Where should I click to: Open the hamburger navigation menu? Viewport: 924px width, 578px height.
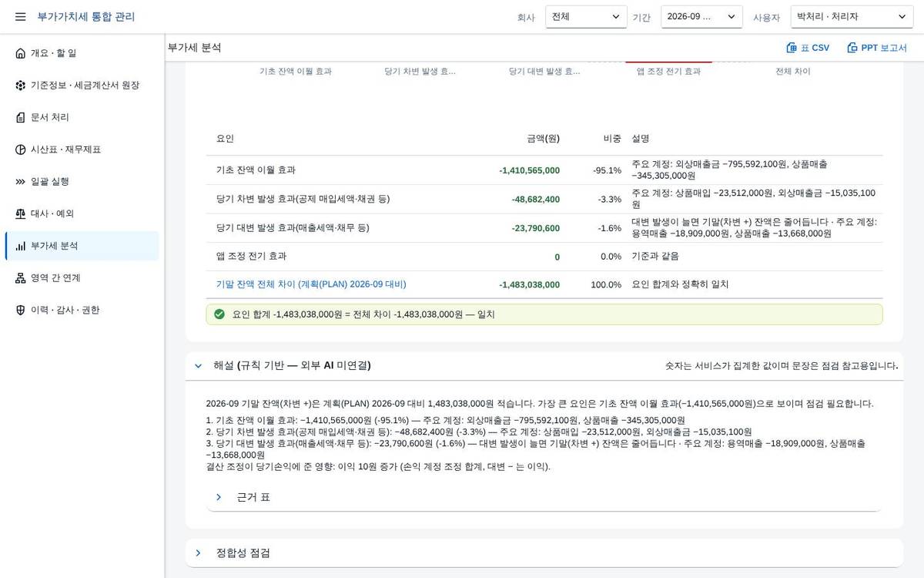coord(20,16)
